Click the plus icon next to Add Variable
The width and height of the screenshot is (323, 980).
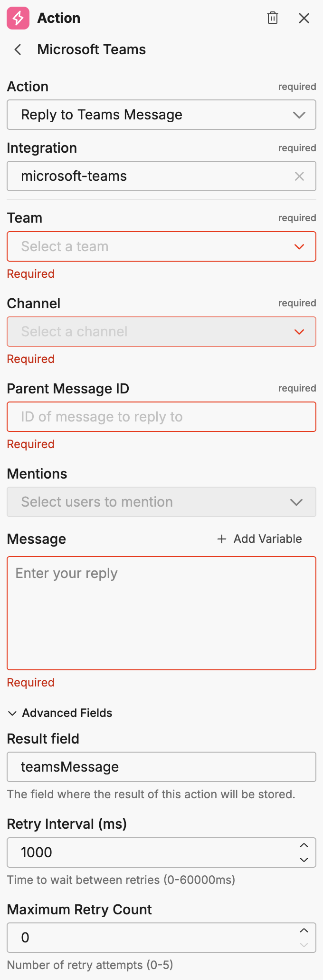221,539
